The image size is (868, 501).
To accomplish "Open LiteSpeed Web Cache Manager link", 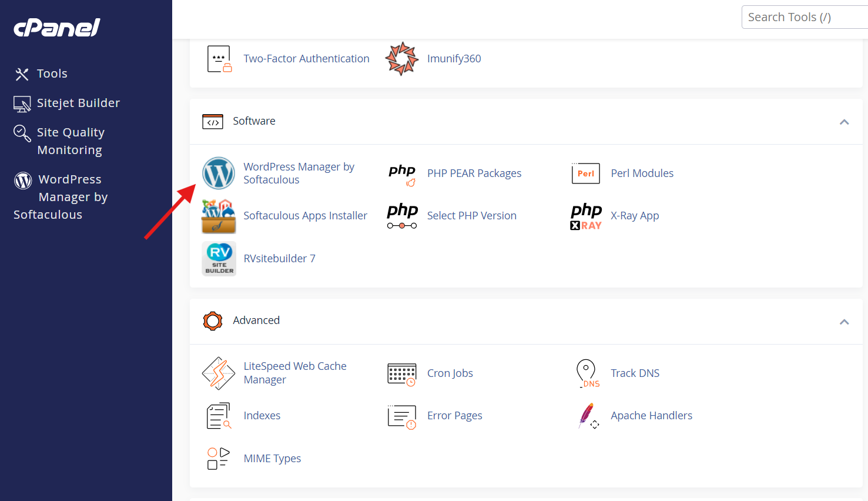I will point(295,373).
